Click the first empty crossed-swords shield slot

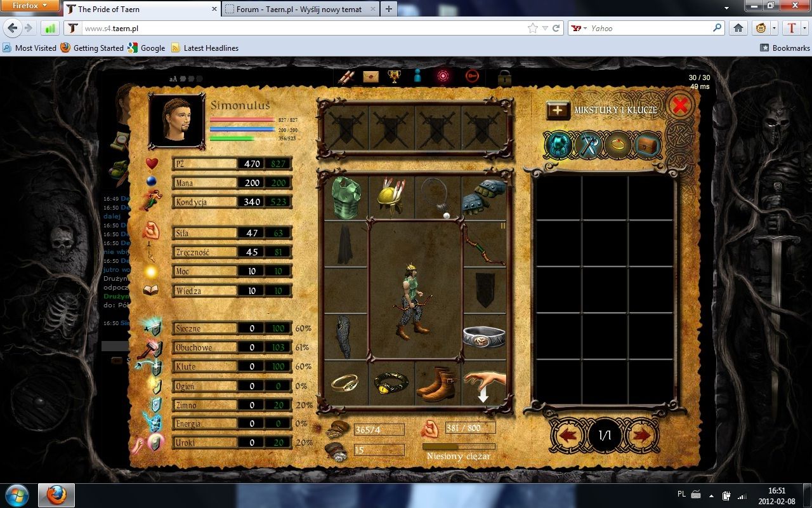[x=346, y=128]
